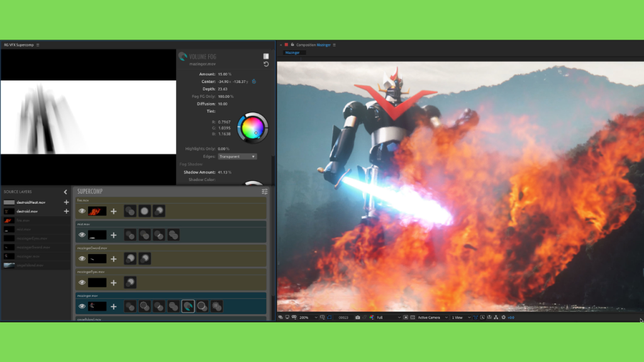This screenshot has width=644, height=362.
Task: Click the Fog FG Only value 100.00 %
Action: [226, 96]
